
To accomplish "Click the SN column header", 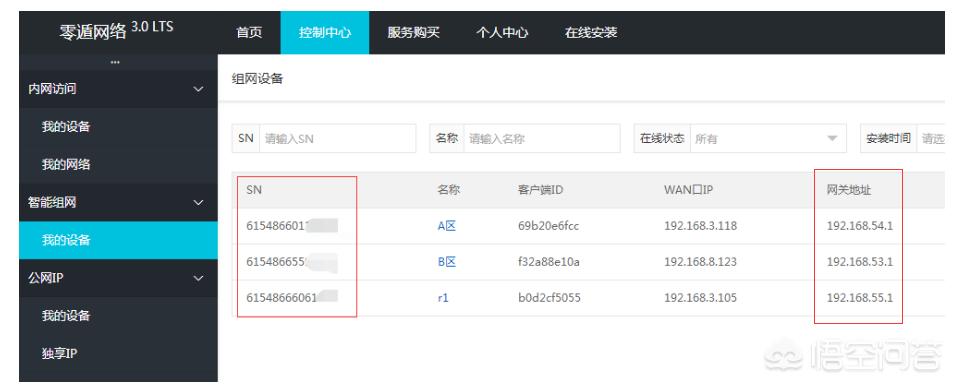I will pos(254,190).
